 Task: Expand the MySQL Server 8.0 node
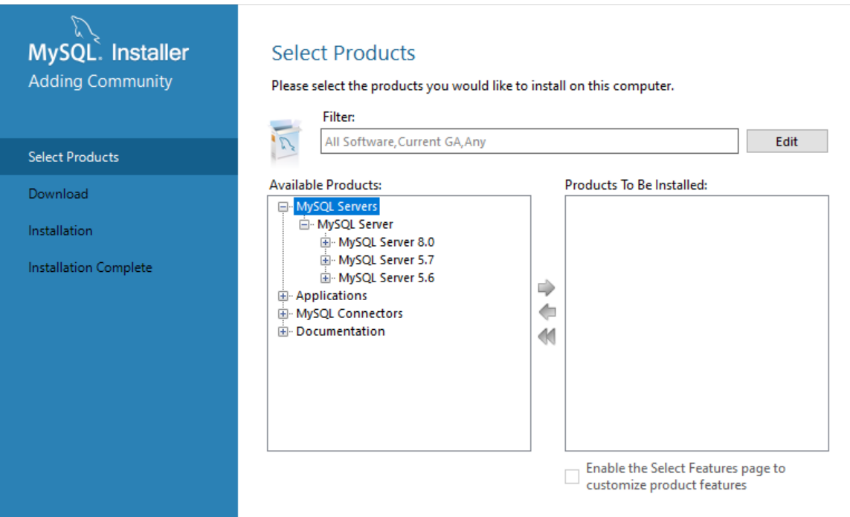(325, 242)
